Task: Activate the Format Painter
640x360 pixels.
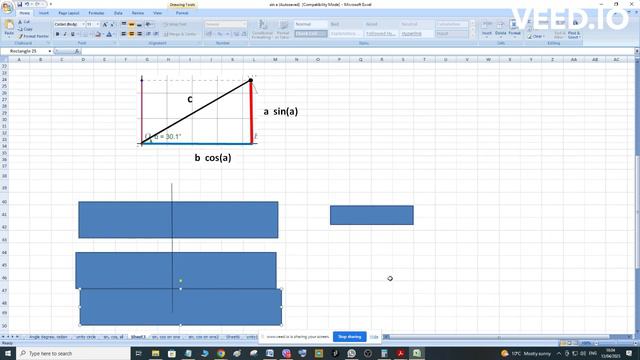Action: point(33,36)
